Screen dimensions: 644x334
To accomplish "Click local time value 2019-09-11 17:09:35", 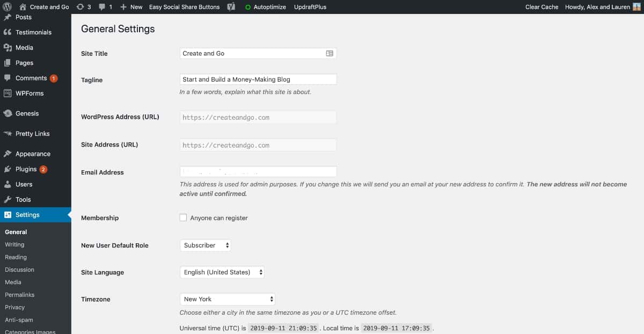I will click(397, 328).
